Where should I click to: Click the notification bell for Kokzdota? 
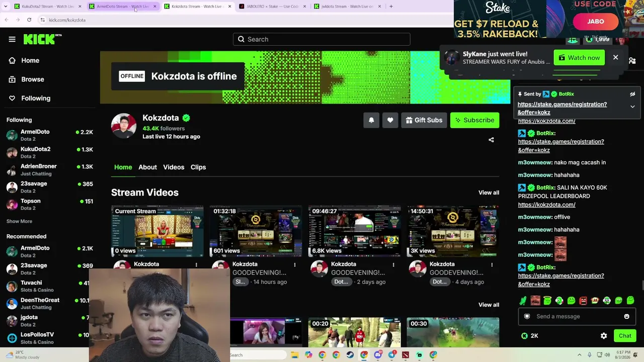coord(371,120)
